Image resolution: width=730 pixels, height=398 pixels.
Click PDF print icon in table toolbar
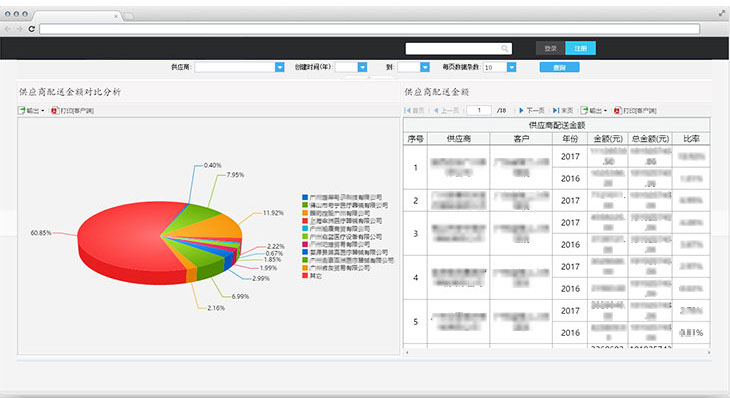coord(617,111)
